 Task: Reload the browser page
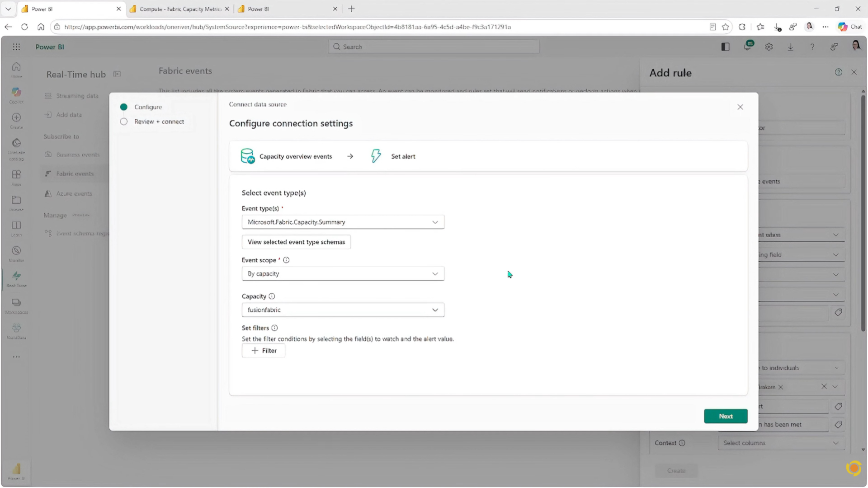point(24,27)
